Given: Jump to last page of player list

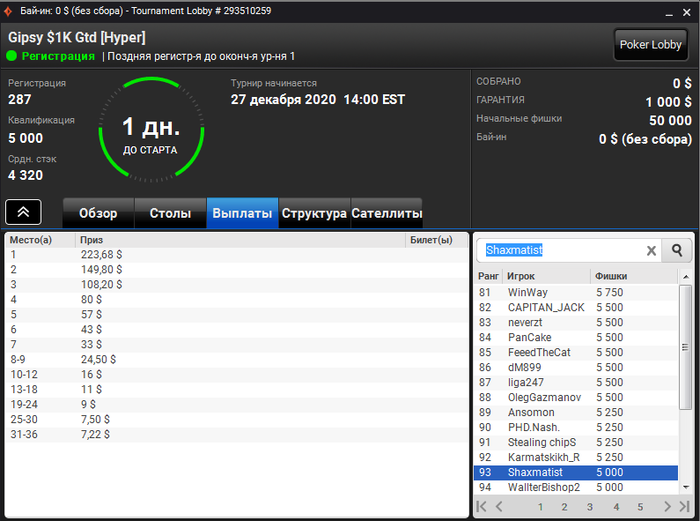Looking at the screenshot, I should [684, 506].
